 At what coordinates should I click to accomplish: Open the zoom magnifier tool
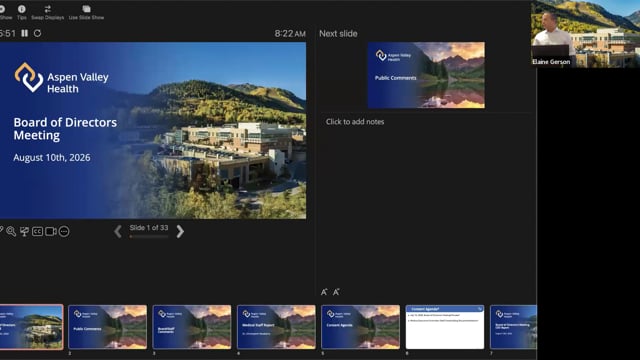click(x=11, y=231)
